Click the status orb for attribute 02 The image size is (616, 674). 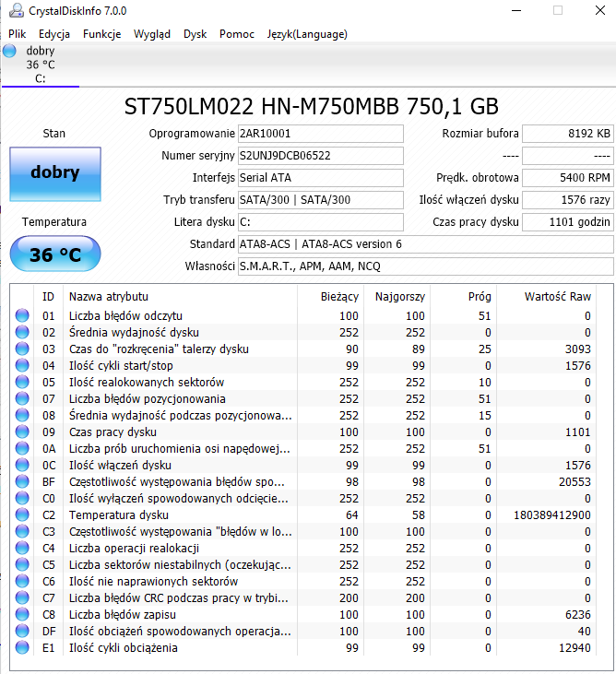point(22,332)
